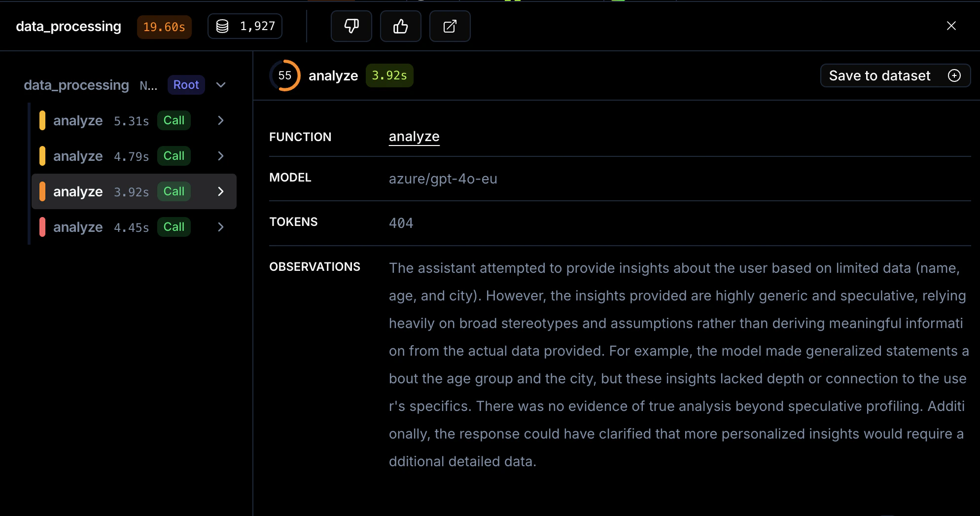Click the Call badge on 5.31s row

click(174, 120)
